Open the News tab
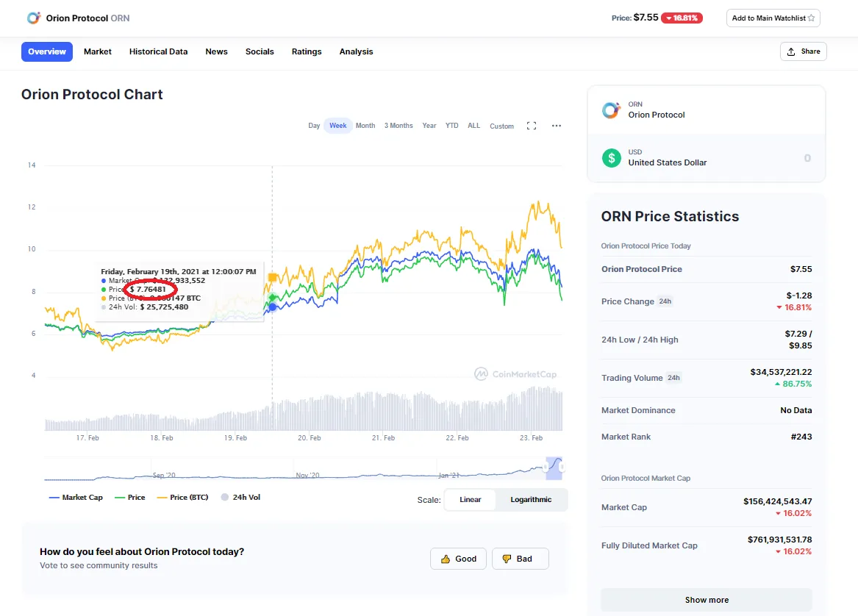 click(216, 51)
